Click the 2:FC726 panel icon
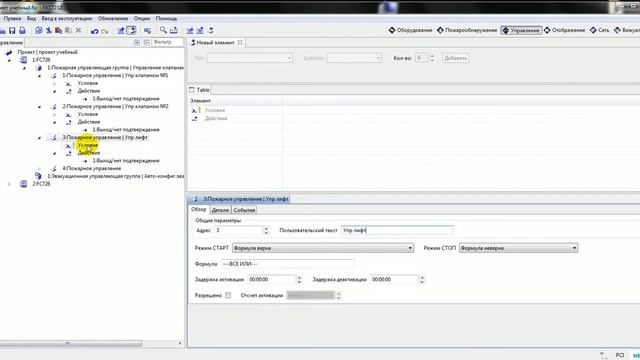Viewport: 640px width, 360px height. tap(24, 184)
